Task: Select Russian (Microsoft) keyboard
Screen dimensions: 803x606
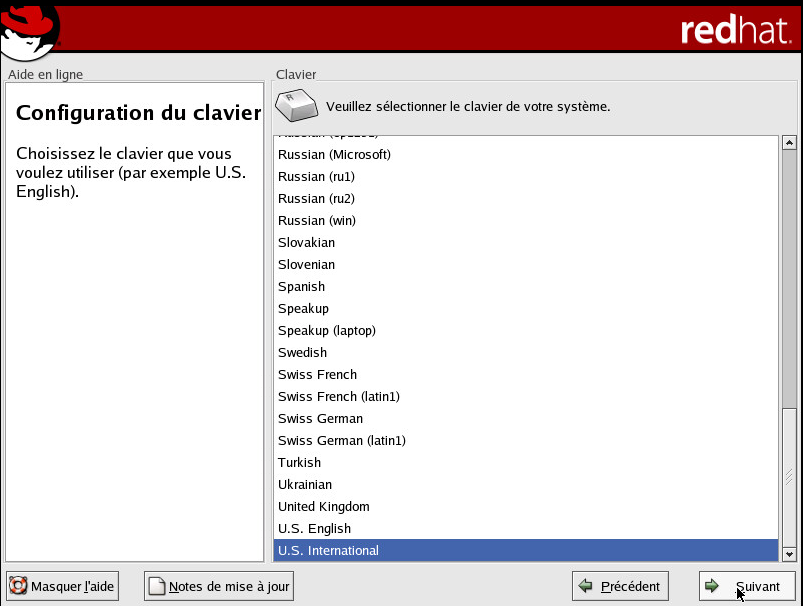Action: pyautogui.click(x=526, y=155)
